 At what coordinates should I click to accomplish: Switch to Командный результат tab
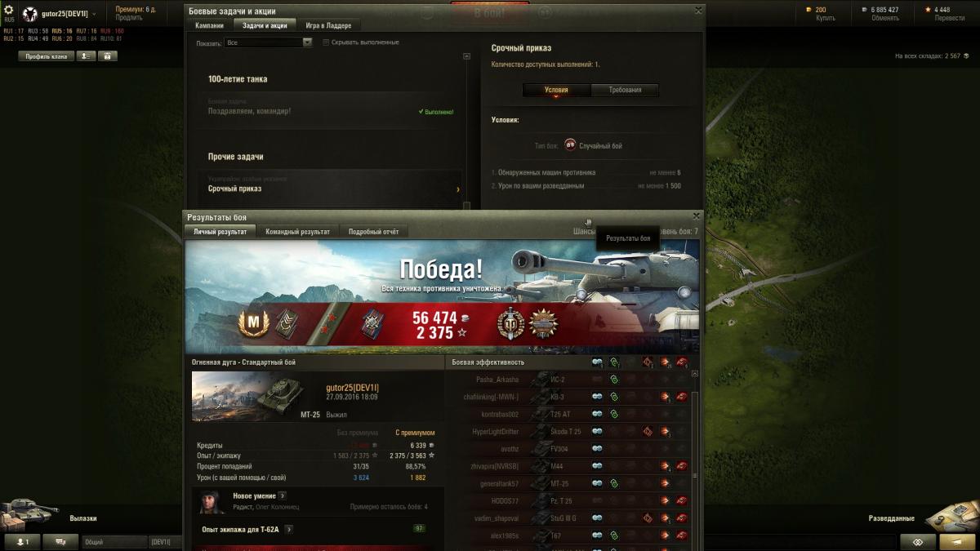[x=297, y=232]
